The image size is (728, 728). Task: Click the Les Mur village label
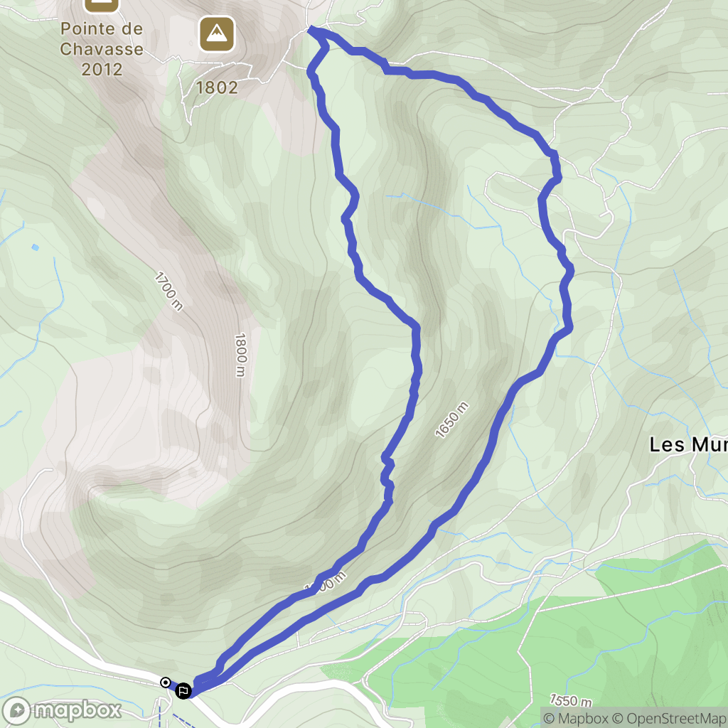[688, 445]
